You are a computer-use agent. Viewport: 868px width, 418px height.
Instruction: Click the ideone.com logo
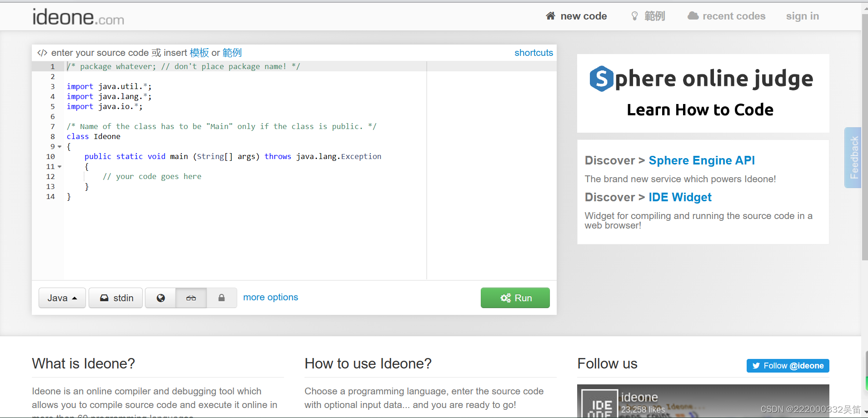(78, 17)
